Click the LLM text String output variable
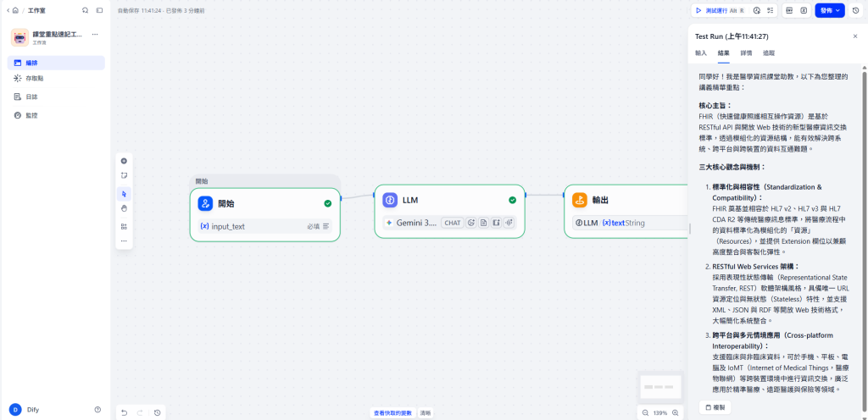Screen dimensions: 868x420 [631, 223]
